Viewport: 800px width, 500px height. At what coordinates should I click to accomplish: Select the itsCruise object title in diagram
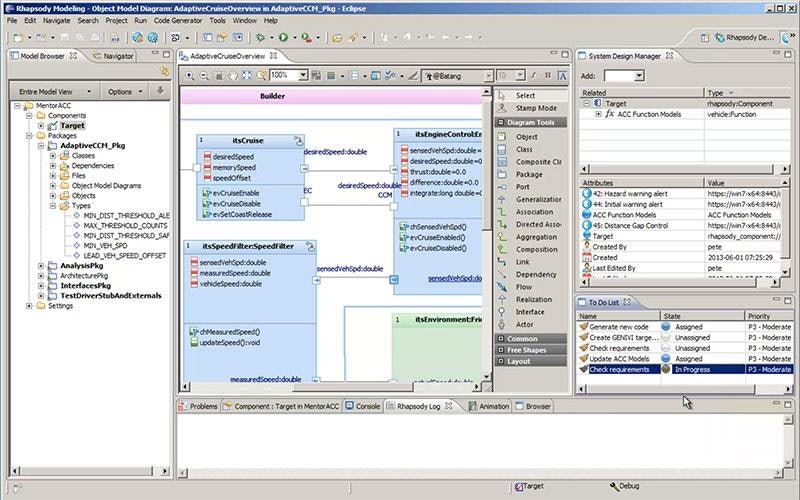pyautogui.click(x=248, y=140)
